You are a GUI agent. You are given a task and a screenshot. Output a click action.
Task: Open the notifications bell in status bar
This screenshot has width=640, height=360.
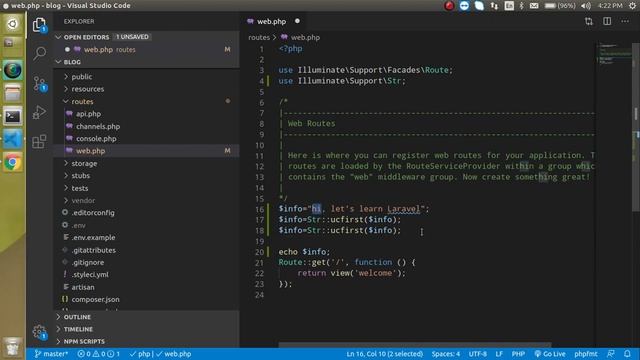pos(627,354)
